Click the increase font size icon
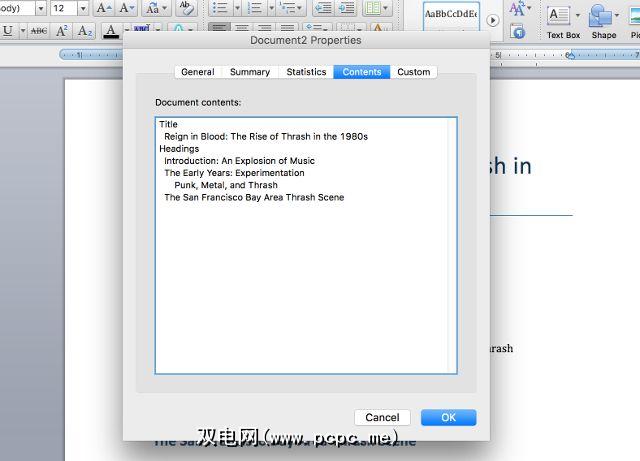Screen dimensions: 640x461 pos(104,8)
